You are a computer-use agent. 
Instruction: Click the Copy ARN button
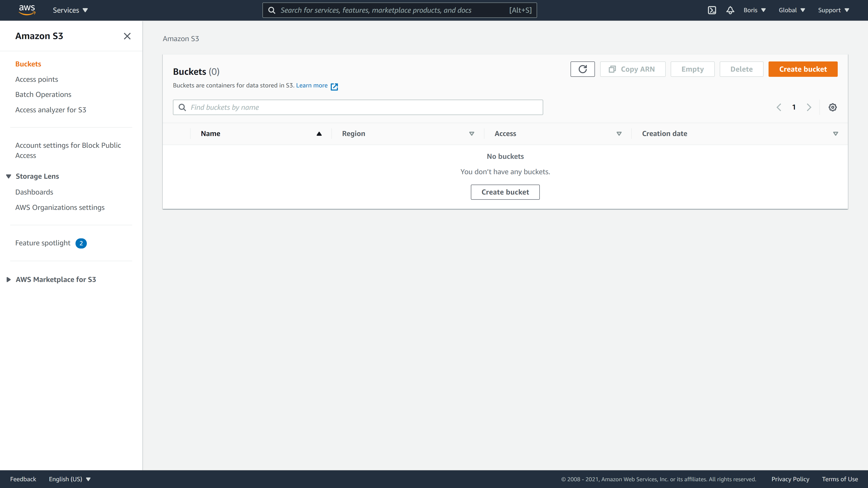(633, 69)
